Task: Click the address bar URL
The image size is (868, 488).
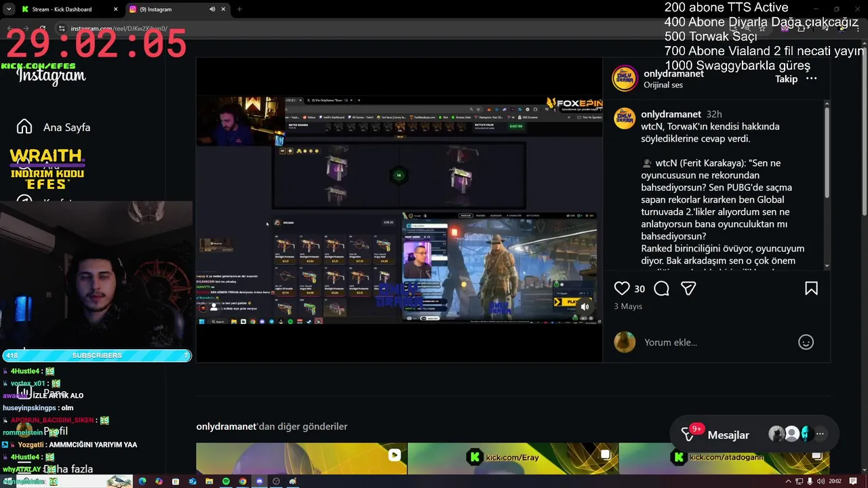Action: point(119,28)
